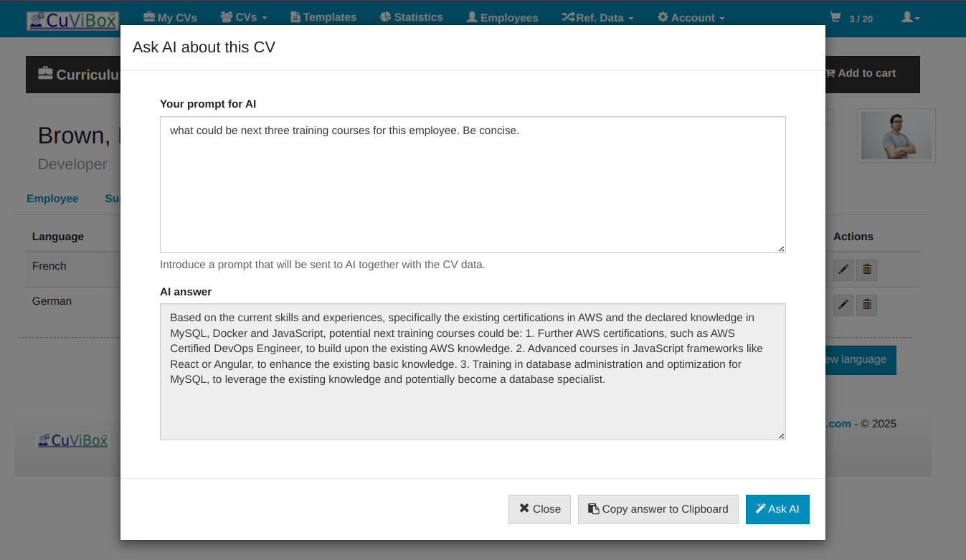The width and height of the screenshot is (966, 560).
Task: Close the Ask AI dialog
Action: (539, 509)
